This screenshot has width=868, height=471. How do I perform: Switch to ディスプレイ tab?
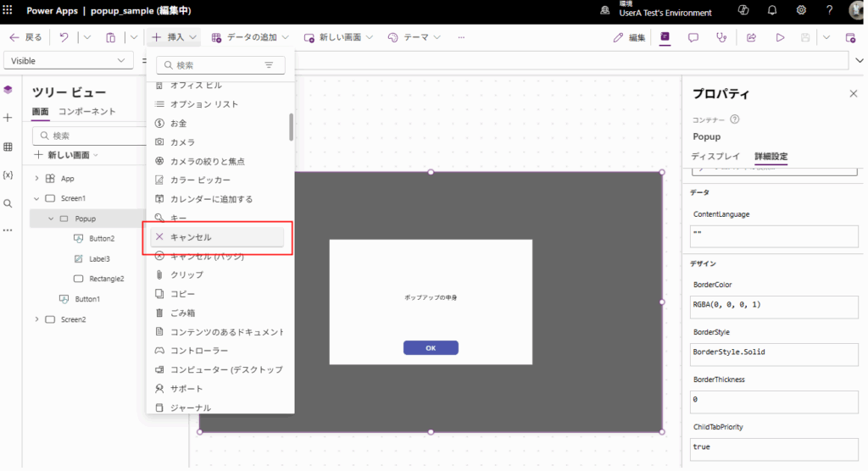(x=715, y=156)
